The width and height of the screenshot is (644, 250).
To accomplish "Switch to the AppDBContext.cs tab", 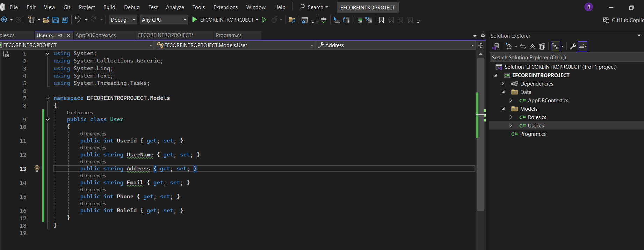I will (95, 35).
